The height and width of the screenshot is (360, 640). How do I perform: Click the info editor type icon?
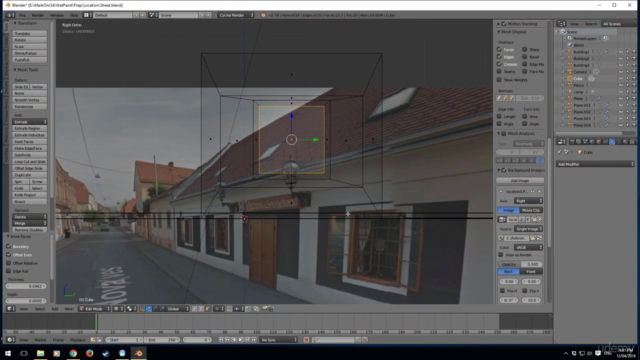(x=10, y=15)
